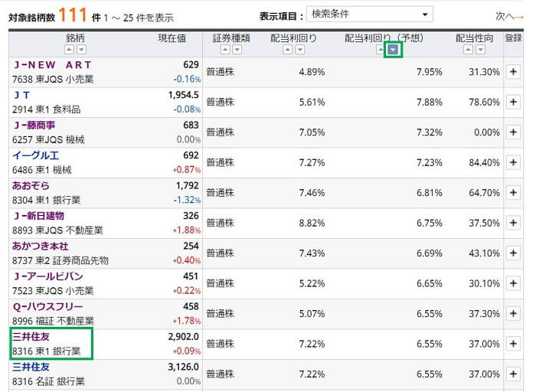The width and height of the screenshot is (536, 392).
Task: Select JT price 1,954.5
Action: tap(183, 95)
